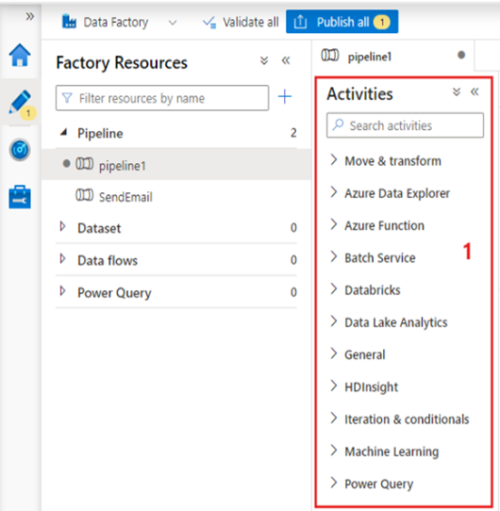Collapse the Activities panel
Image resolution: width=500 pixels, height=511 pixels.
[475, 92]
